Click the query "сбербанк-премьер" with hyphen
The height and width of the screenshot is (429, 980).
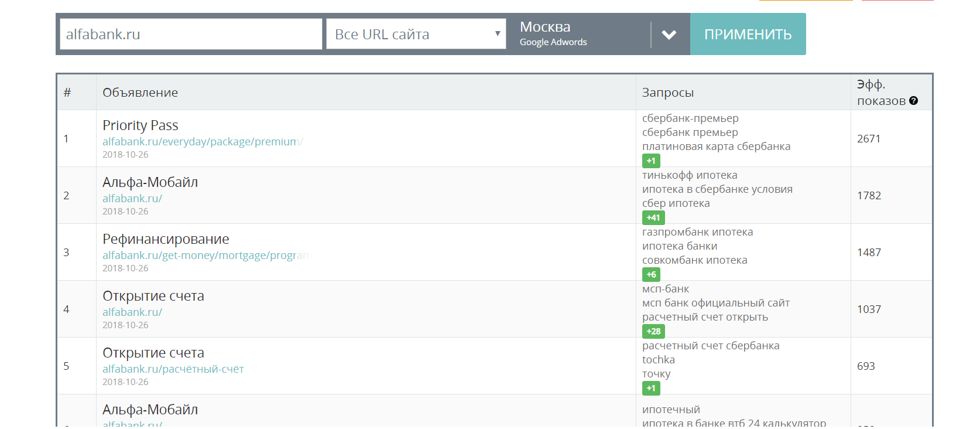690,118
